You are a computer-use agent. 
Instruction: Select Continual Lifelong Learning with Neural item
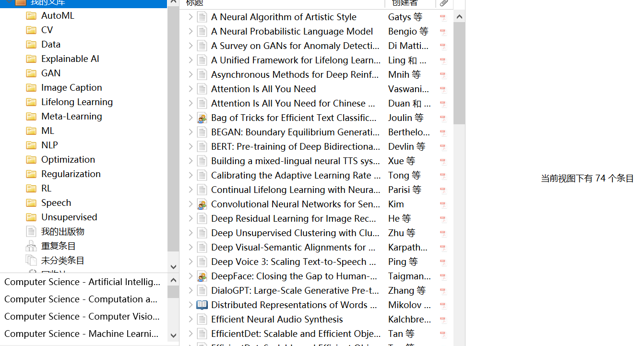point(296,190)
